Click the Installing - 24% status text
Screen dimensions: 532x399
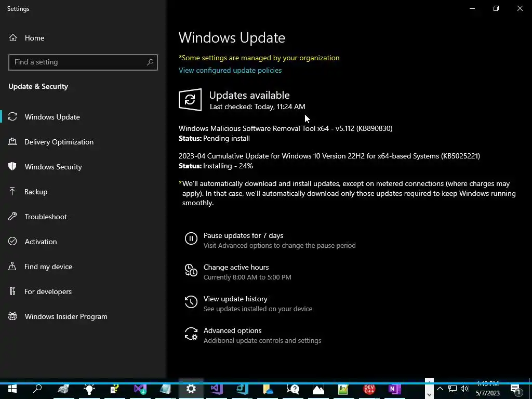[x=228, y=166]
